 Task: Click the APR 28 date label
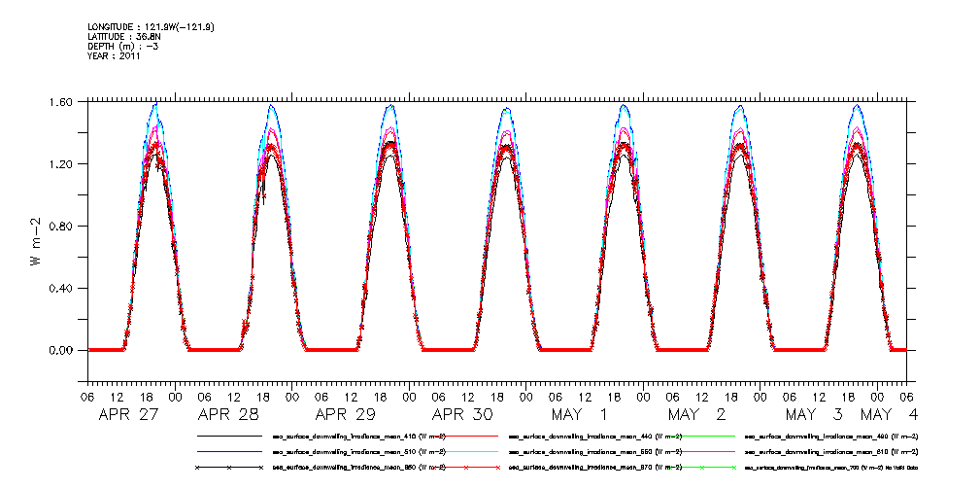[227, 414]
